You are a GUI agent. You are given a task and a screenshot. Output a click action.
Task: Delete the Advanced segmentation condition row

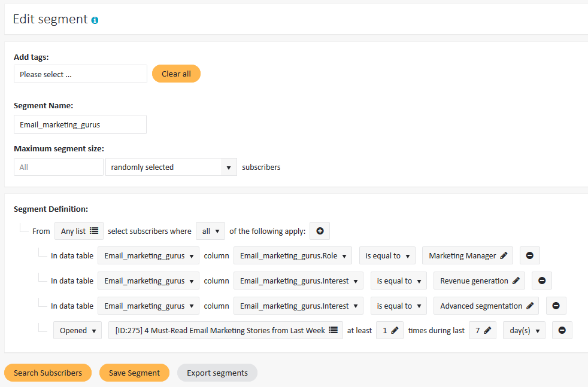pos(555,306)
